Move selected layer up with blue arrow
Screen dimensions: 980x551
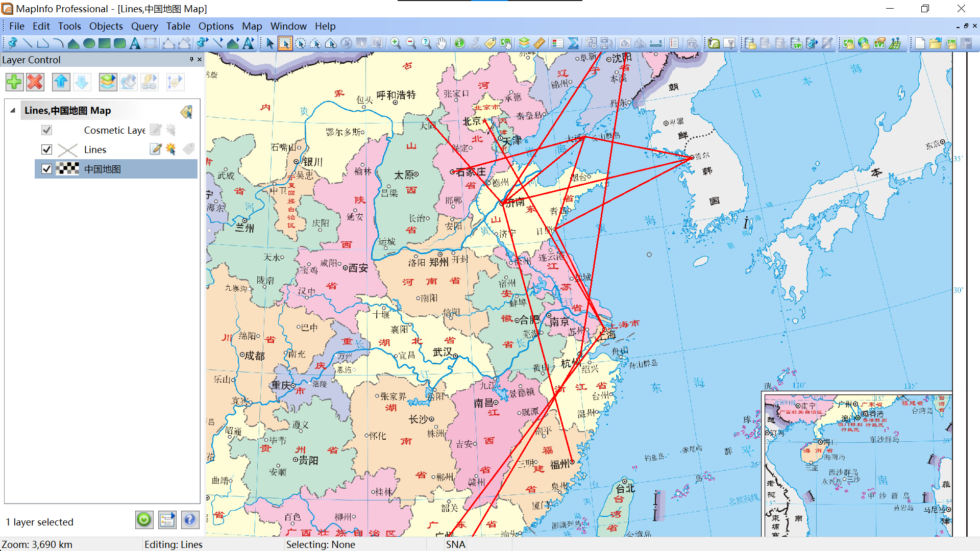[61, 82]
